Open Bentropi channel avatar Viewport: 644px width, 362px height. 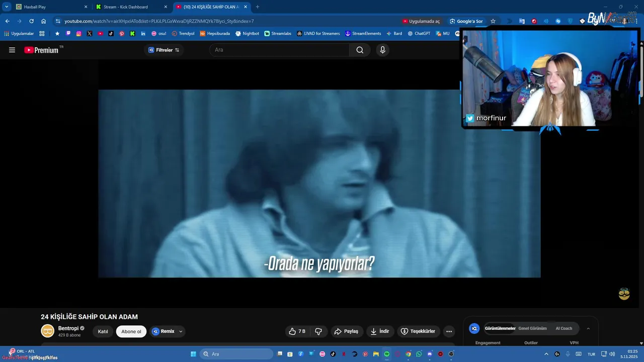[x=47, y=331]
